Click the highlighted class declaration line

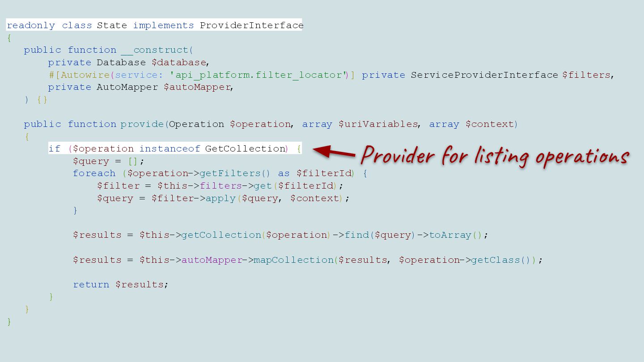[x=155, y=25]
